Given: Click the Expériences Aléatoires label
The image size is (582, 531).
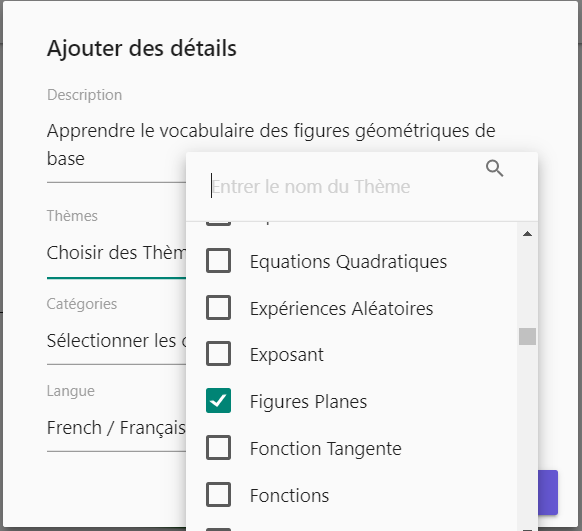Looking at the screenshot, I should tap(341, 309).
